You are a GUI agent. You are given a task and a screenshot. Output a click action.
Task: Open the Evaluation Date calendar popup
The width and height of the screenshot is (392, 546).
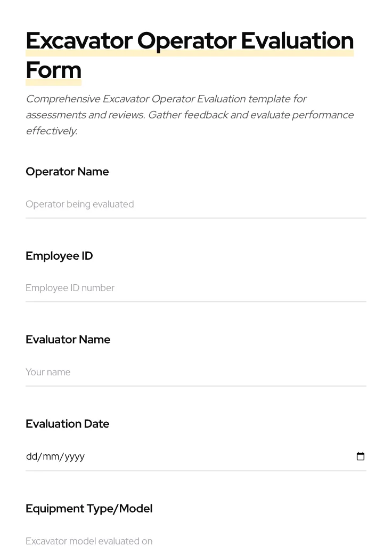tap(360, 456)
